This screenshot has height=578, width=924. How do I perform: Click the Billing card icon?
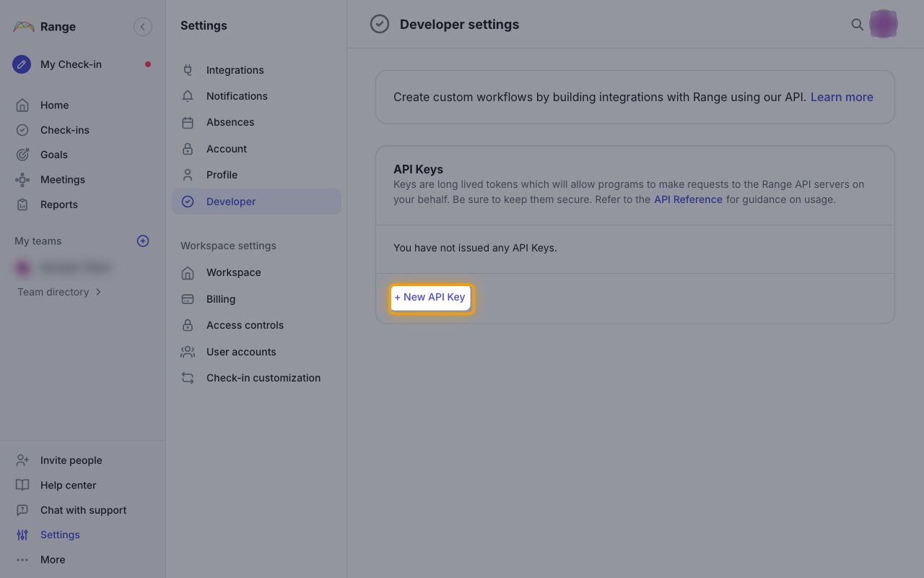coord(188,299)
